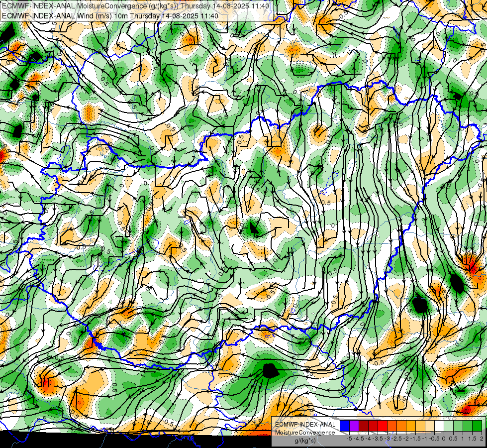
Task: Select the white legend swatch between -0.5 and 0
Action: pos(439,426)
